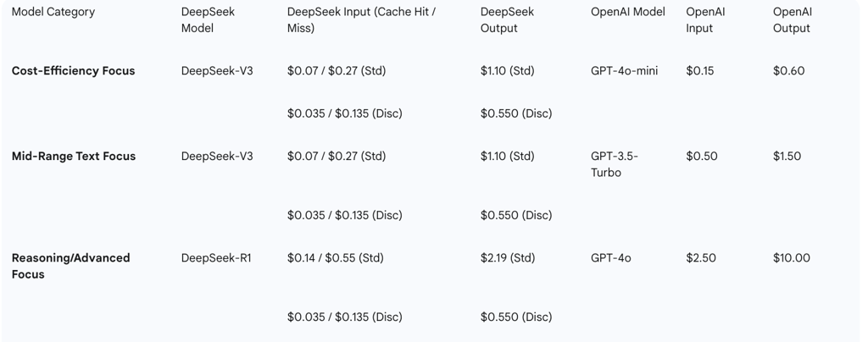Select the DeepSeek Output column header
This screenshot has width=868, height=342.
tap(507, 19)
